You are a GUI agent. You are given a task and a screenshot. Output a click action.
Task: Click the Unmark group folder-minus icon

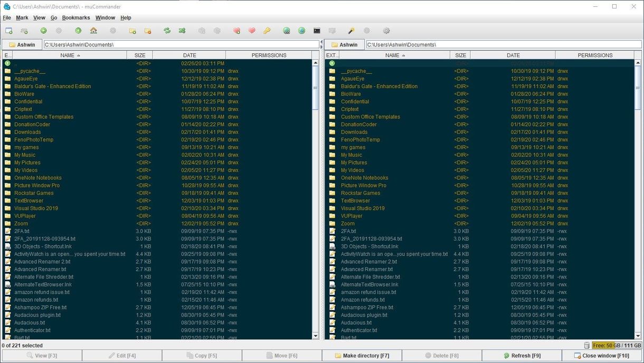coord(148,31)
